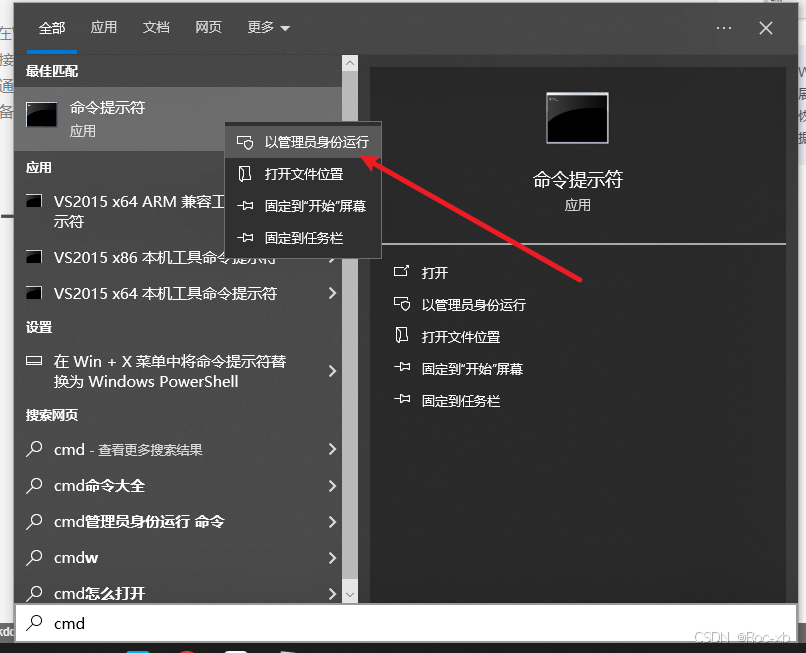Click the large 命令提示符 preview icon
Screen dimensions: 806x653
[577, 118]
